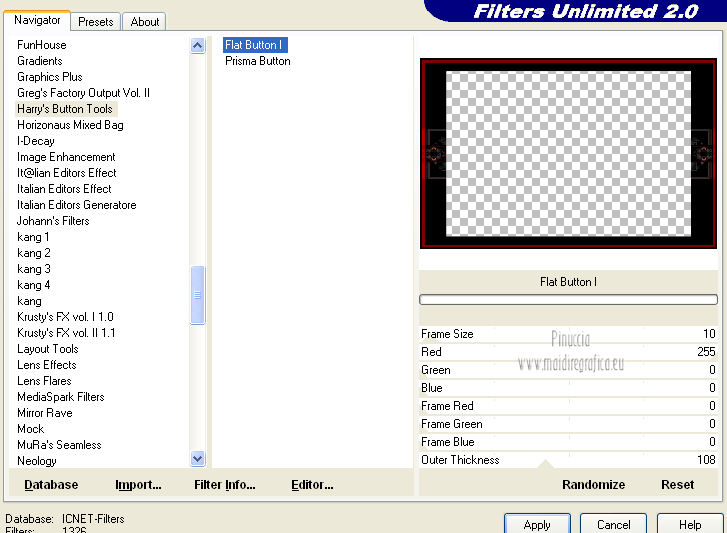The width and height of the screenshot is (727, 533).
Task: Apply the Flat Button I filter
Action: (537, 524)
